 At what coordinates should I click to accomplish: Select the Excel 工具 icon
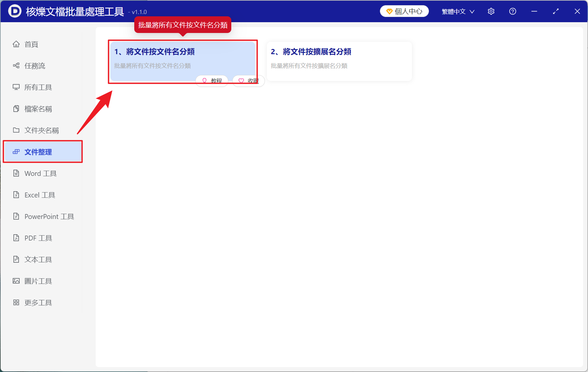(16, 195)
